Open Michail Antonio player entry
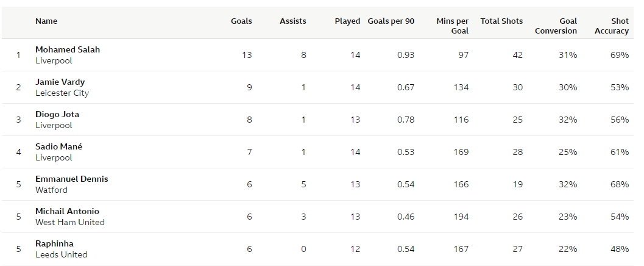644x266 pixels. pos(67,211)
